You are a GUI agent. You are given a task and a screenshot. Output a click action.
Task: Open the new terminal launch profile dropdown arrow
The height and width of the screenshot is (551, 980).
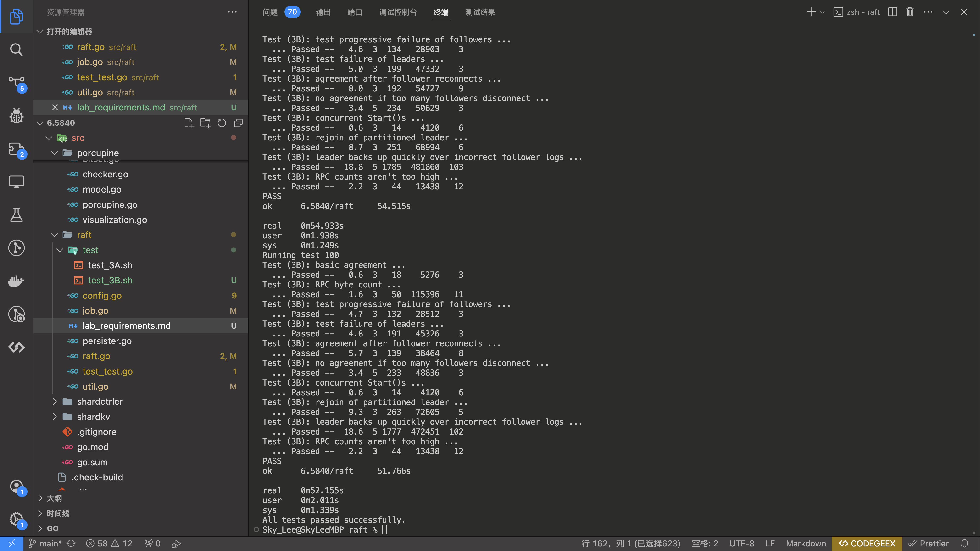pyautogui.click(x=823, y=12)
